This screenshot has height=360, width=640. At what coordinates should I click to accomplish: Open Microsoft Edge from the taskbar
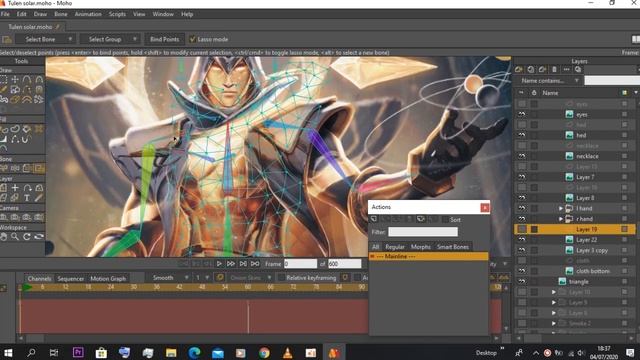194,352
